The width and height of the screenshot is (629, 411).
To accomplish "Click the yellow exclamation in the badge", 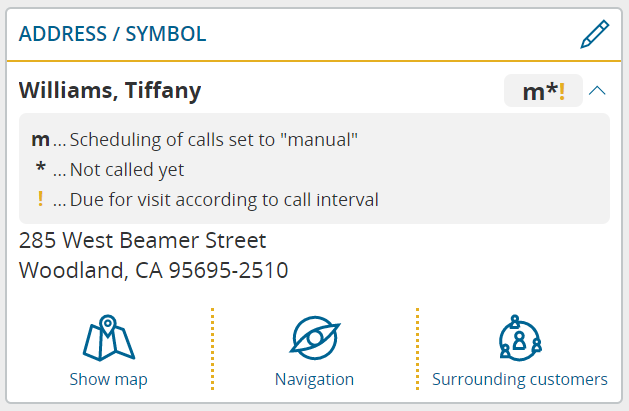I will point(562,91).
